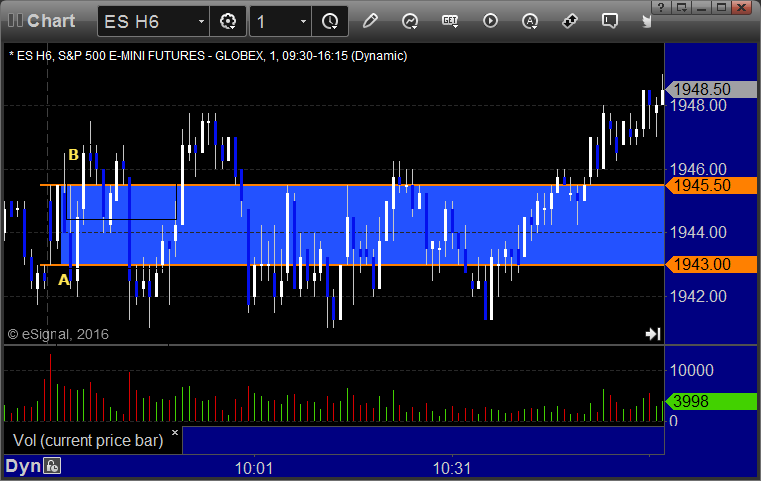
Task: Click the 1942.00 price axis label
Action: point(698,296)
